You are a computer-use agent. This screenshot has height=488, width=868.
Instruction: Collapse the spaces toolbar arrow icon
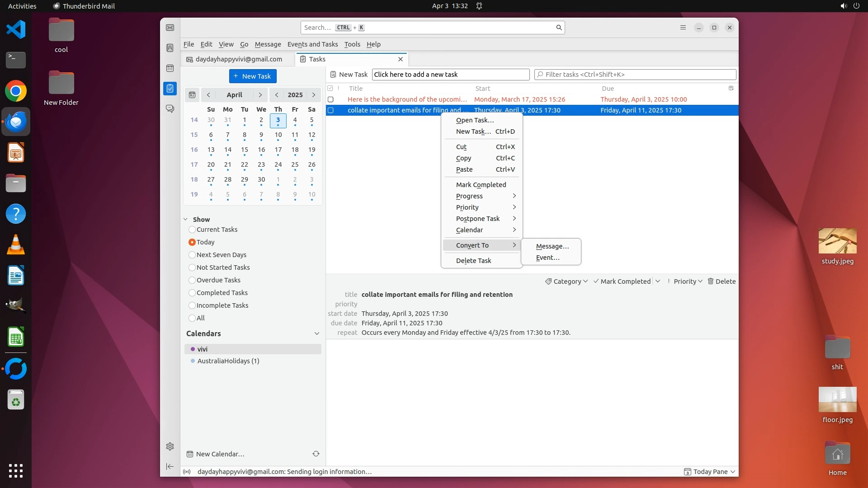coord(170,466)
